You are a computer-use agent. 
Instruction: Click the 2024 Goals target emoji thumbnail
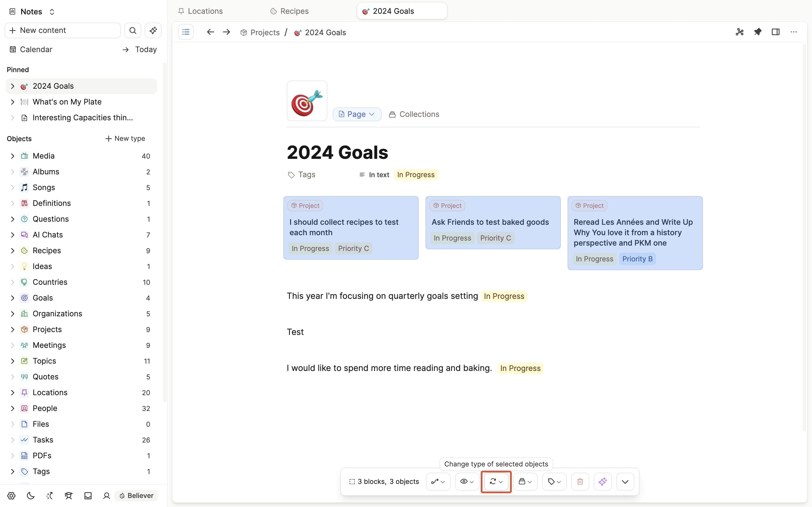coord(307,101)
